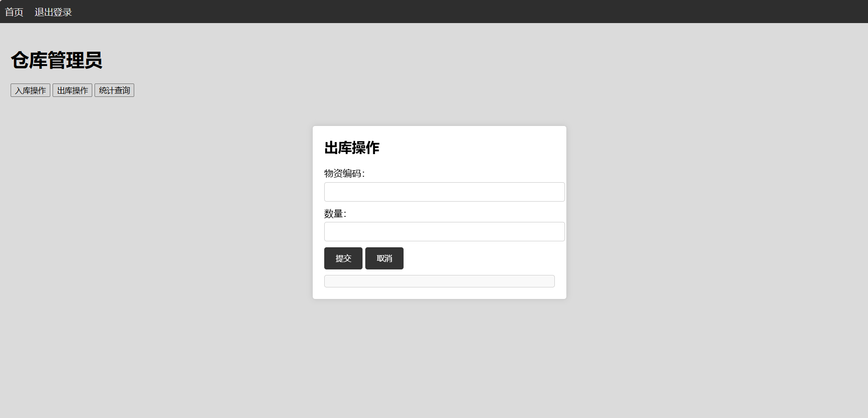The image size is (868, 418).
Task: Click 退出登录 in the top bar
Action: click(x=53, y=12)
